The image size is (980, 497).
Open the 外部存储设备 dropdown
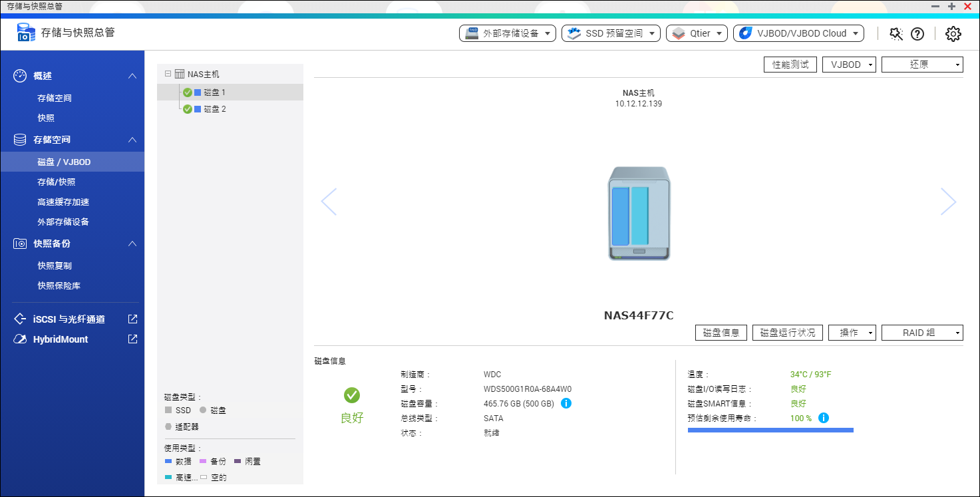point(508,33)
